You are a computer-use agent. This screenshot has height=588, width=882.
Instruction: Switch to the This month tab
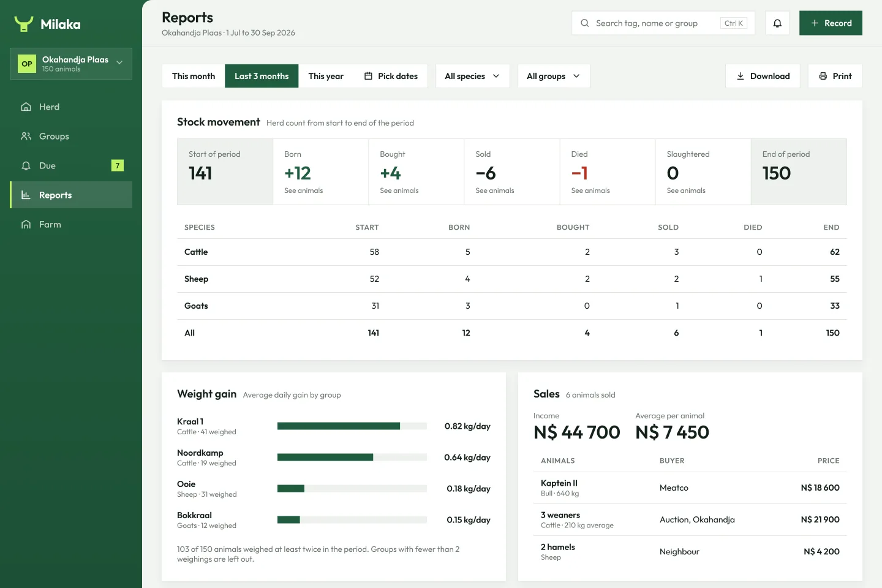click(194, 76)
